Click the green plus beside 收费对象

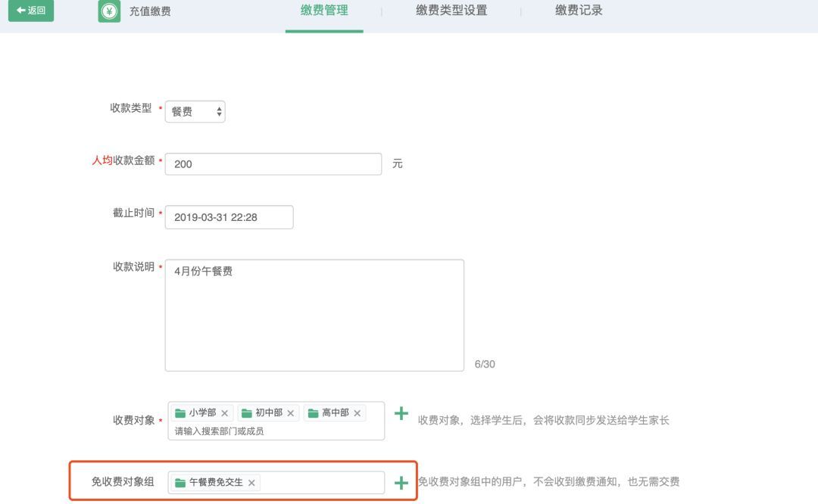401,413
